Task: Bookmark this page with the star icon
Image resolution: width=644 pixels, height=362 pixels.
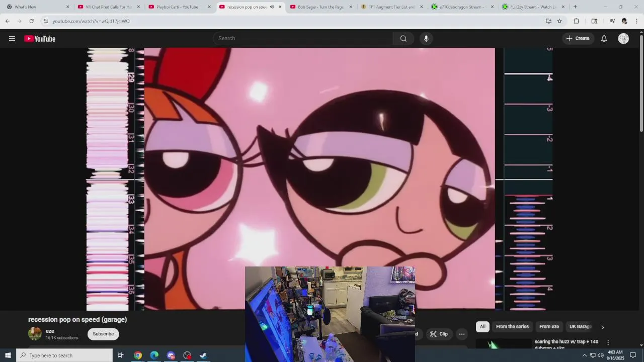Action: (x=559, y=21)
